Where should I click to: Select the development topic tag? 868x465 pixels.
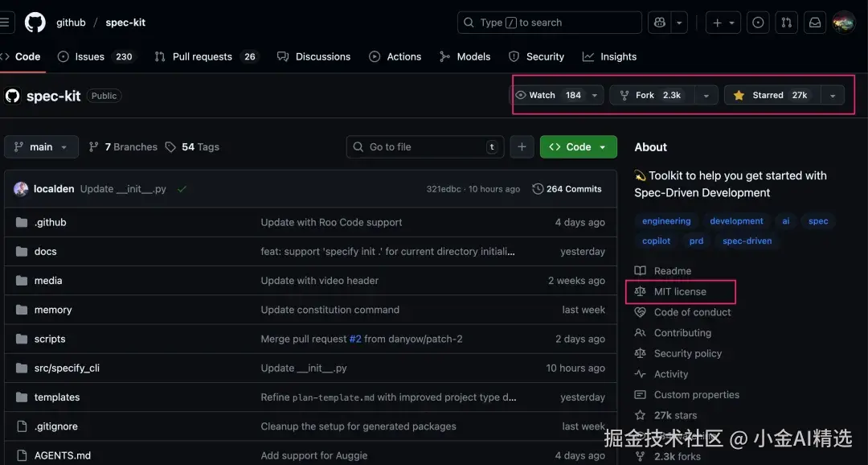736,221
